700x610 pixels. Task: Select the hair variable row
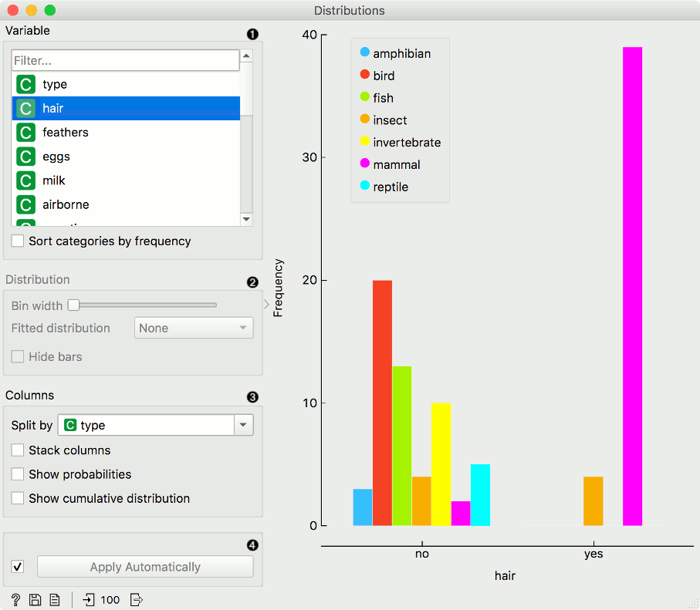tap(126, 109)
